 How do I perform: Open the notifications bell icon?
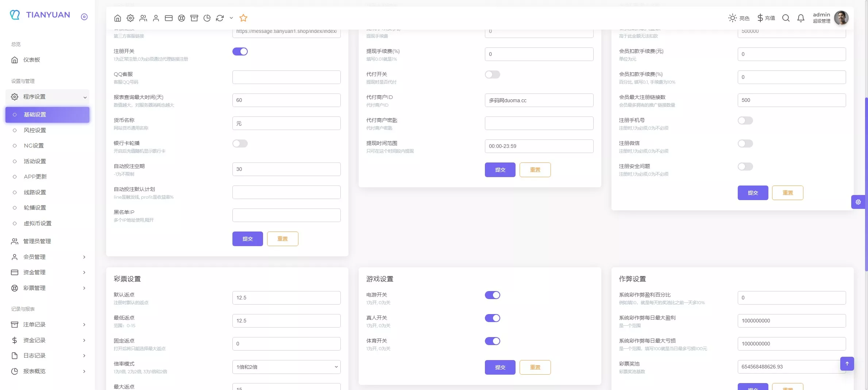(801, 18)
